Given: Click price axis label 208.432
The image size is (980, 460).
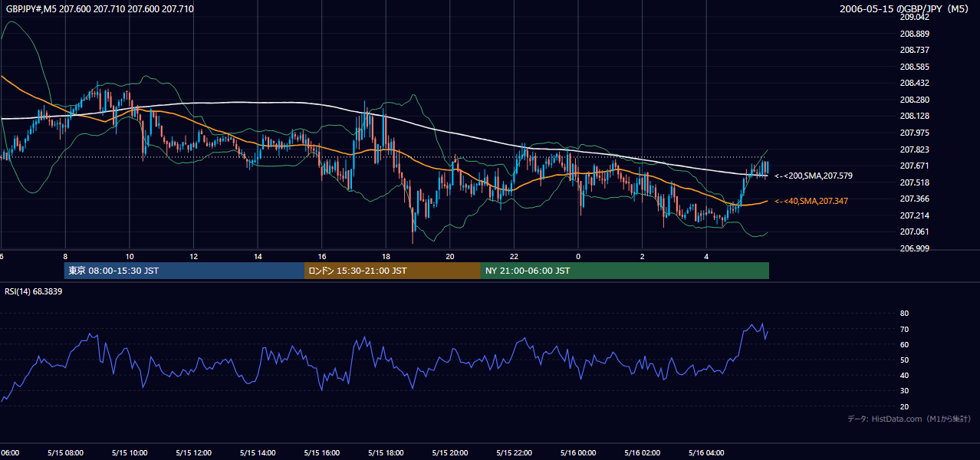Looking at the screenshot, I should coord(914,83).
